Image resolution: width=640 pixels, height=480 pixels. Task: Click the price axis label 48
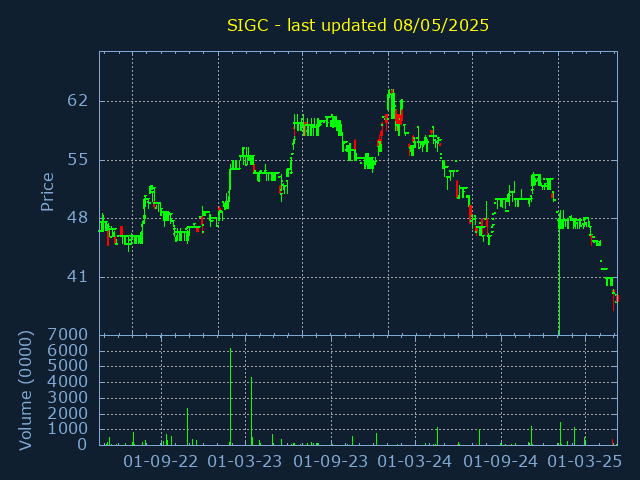78,218
